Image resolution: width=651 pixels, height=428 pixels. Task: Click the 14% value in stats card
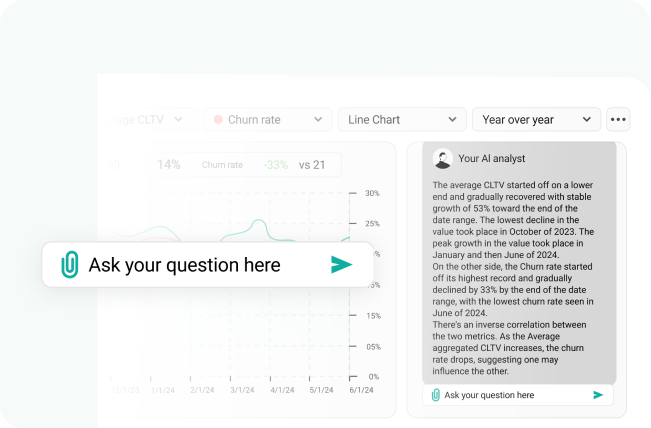[x=168, y=165]
